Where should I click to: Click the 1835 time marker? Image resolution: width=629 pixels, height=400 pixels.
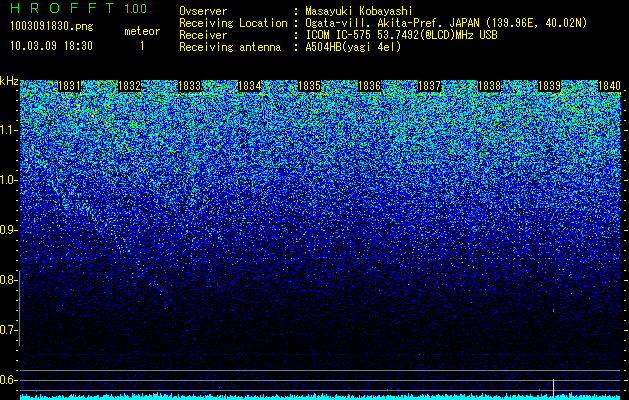point(309,86)
